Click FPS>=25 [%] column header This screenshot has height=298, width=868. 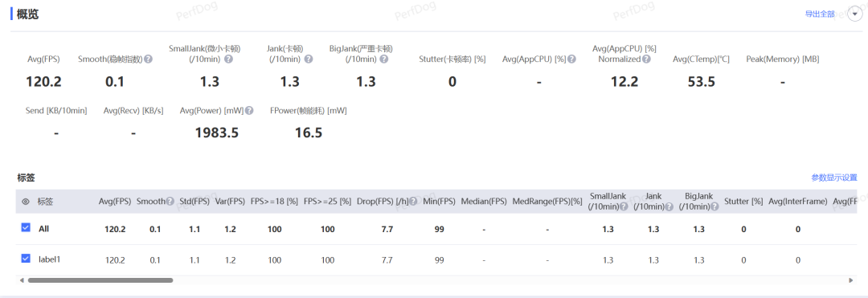328,202
